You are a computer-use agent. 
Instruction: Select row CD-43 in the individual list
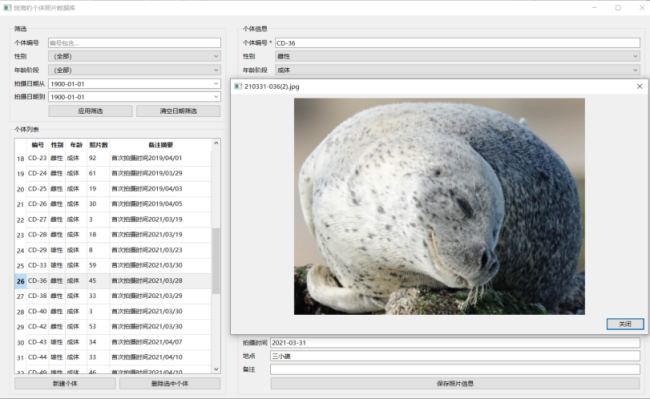pyautogui.click(x=119, y=342)
